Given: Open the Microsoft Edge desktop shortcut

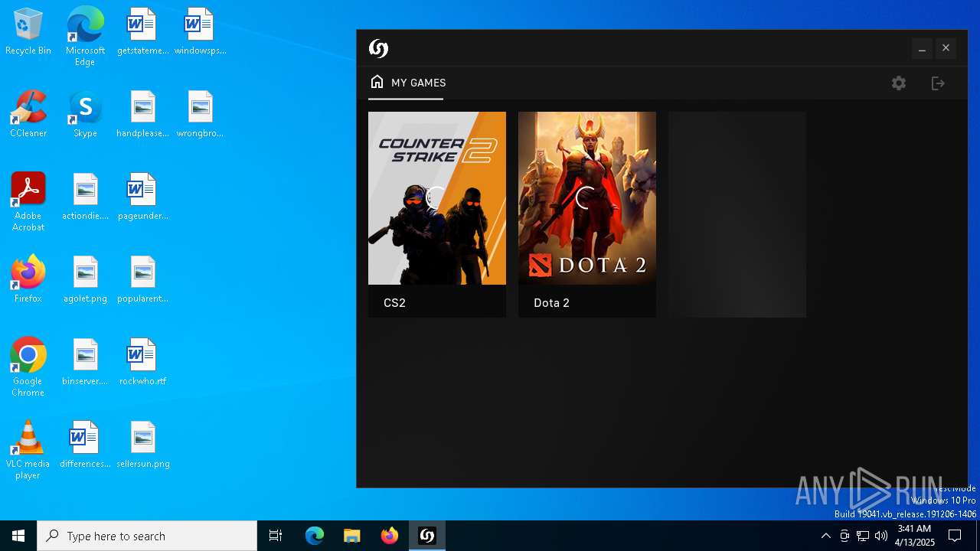Looking at the screenshot, I should 85,37.
